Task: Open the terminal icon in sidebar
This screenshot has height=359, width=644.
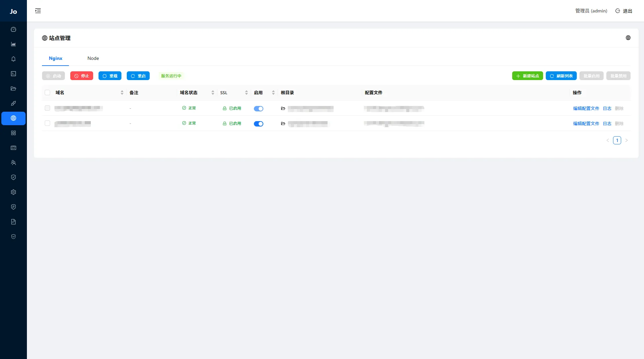Action: tap(13, 74)
